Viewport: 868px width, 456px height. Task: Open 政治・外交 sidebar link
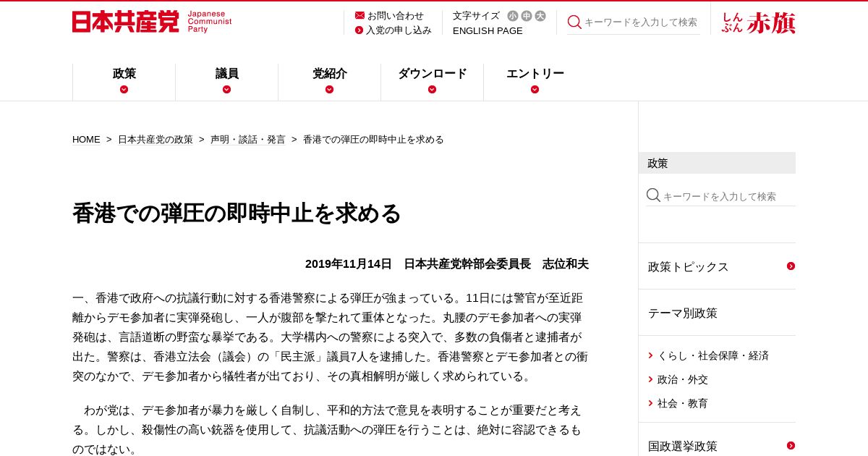point(683,379)
